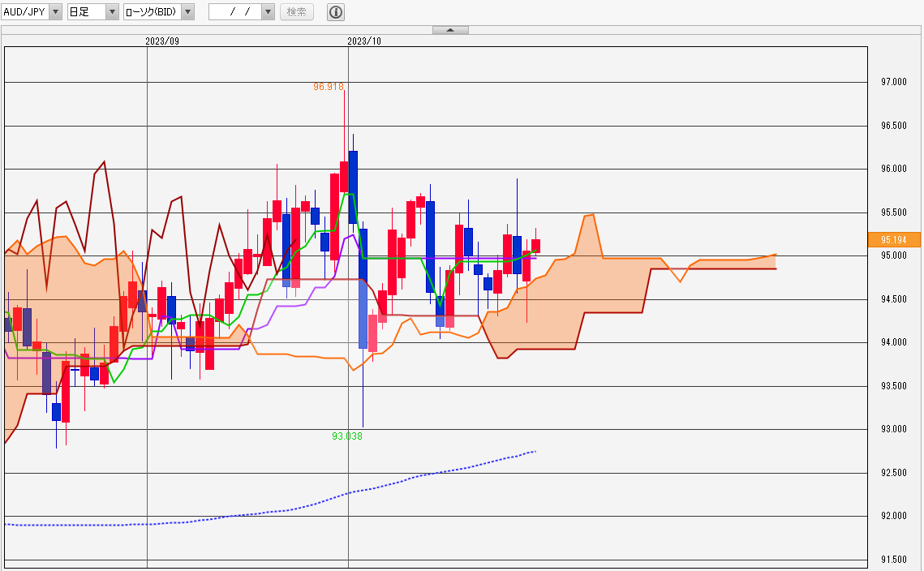Click the 95.194 current price tag
Image resolution: width=924 pixels, height=571 pixels.
pos(894,239)
